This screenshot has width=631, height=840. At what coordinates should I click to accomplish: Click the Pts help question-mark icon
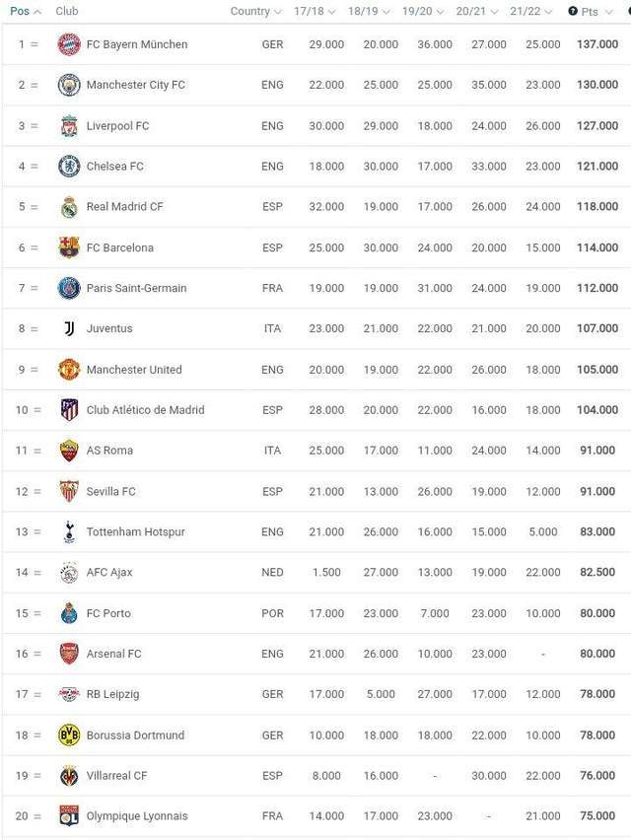tap(573, 11)
